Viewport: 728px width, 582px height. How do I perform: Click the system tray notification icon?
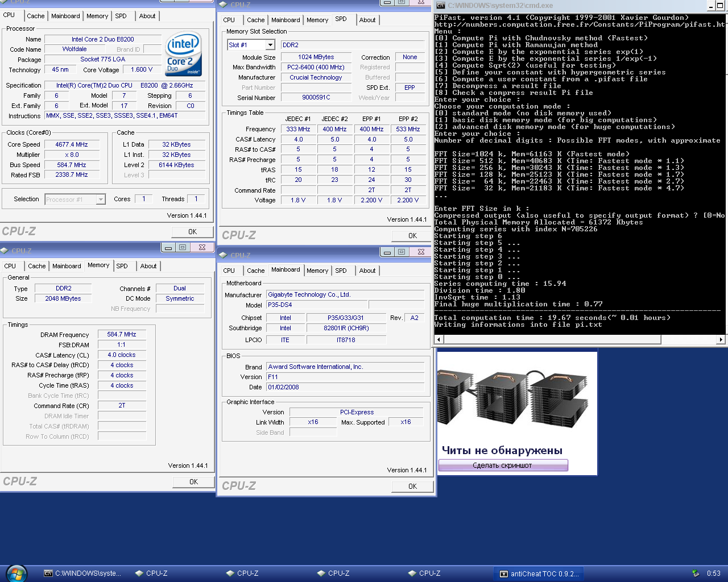[x=695, y=573]
